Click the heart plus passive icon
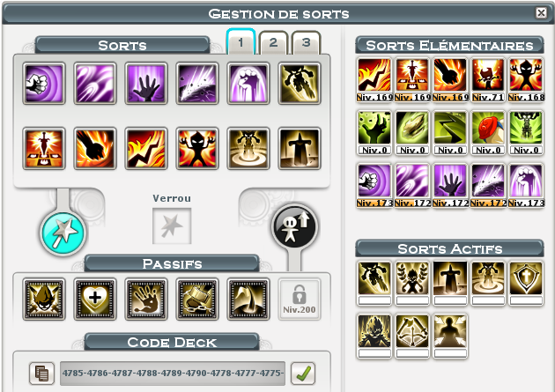The image size is (555, 392). point(95,299)
